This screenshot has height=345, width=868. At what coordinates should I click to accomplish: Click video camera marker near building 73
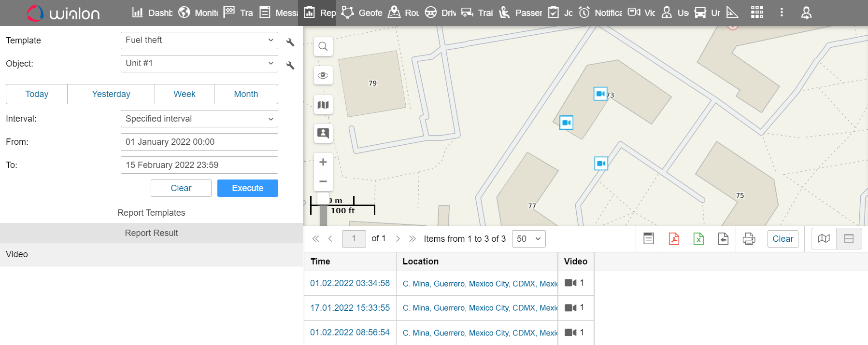point(600,94)
